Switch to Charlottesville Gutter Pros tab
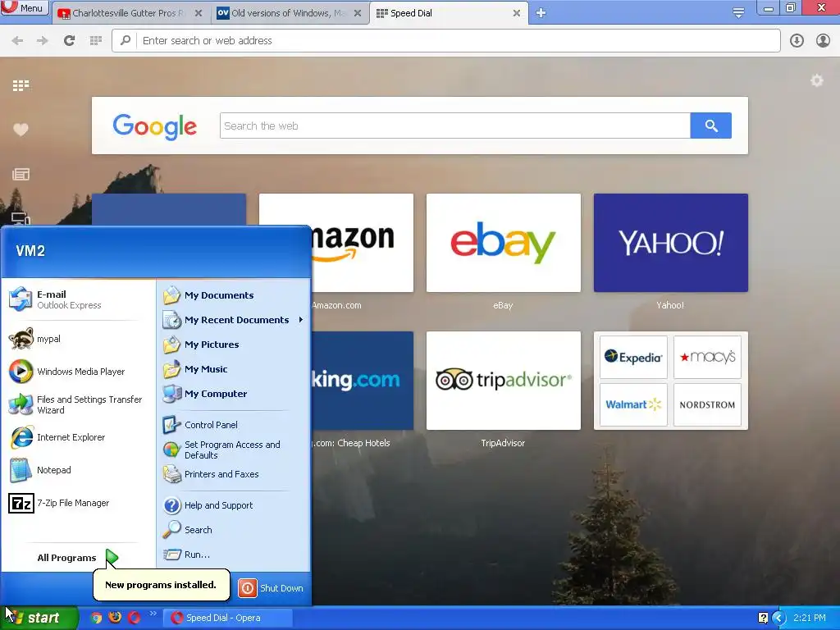Image resolution: width=840 pixels, height=630 pixels. point(129,13)
